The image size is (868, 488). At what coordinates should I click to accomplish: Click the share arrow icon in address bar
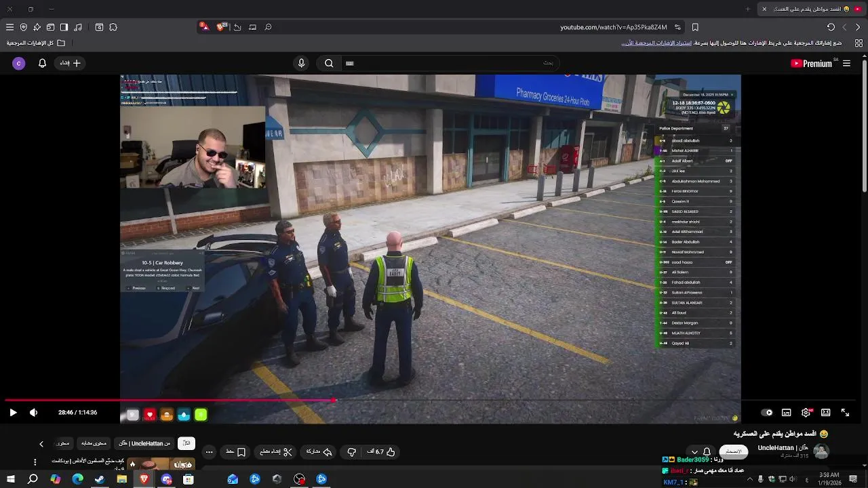click(237, 27)
